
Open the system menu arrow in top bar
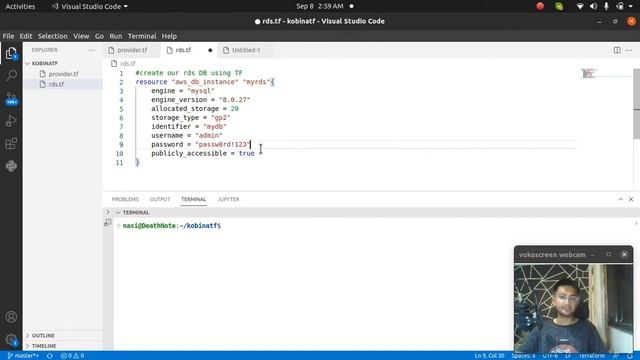coord(631,6)
